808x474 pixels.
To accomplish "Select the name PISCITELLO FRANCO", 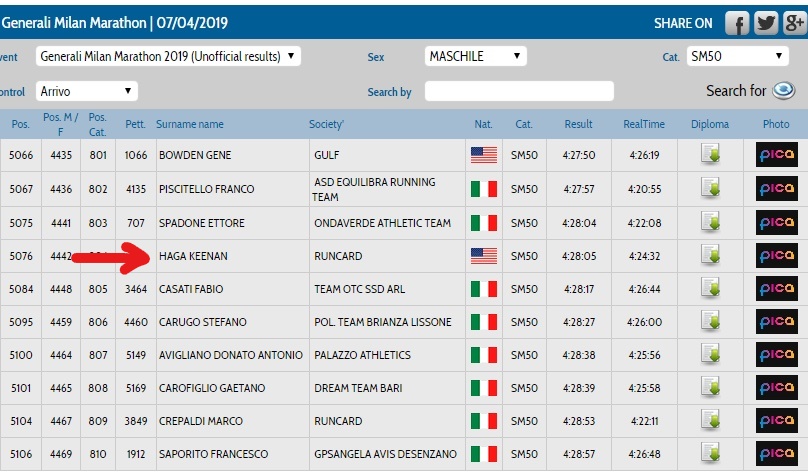I will pyautogui.click(x=207, y=189).
